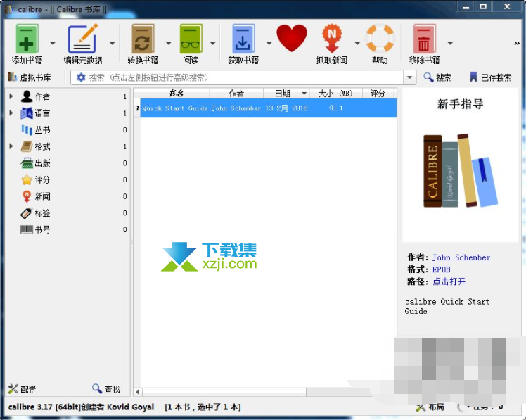Click the EPUB format link
Image resolution: width=526 pixels, height=420 pixels.
pos(441,269)
